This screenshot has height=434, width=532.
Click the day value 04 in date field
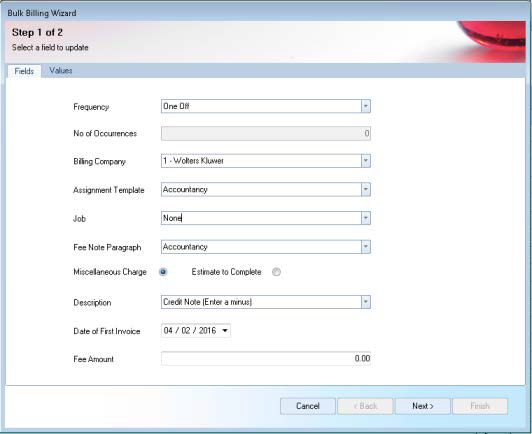(x=168, y=331)
